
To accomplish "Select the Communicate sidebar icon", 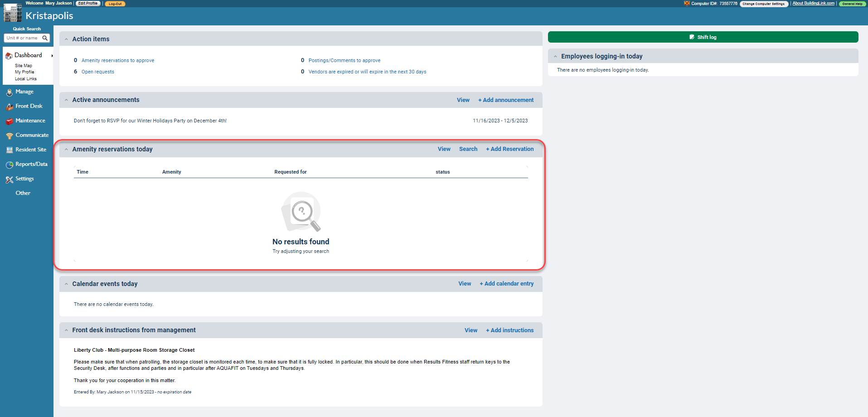I will coord(9,135).
